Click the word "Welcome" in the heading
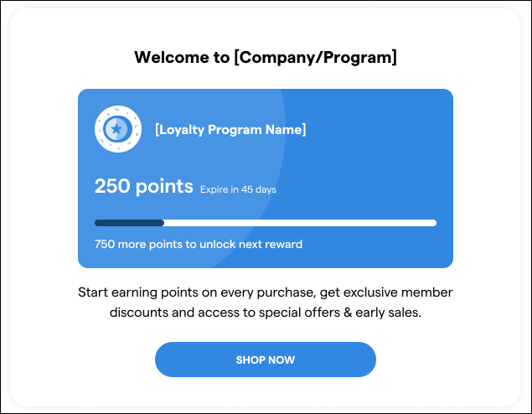Screen dimensions: 532x414 171,58
